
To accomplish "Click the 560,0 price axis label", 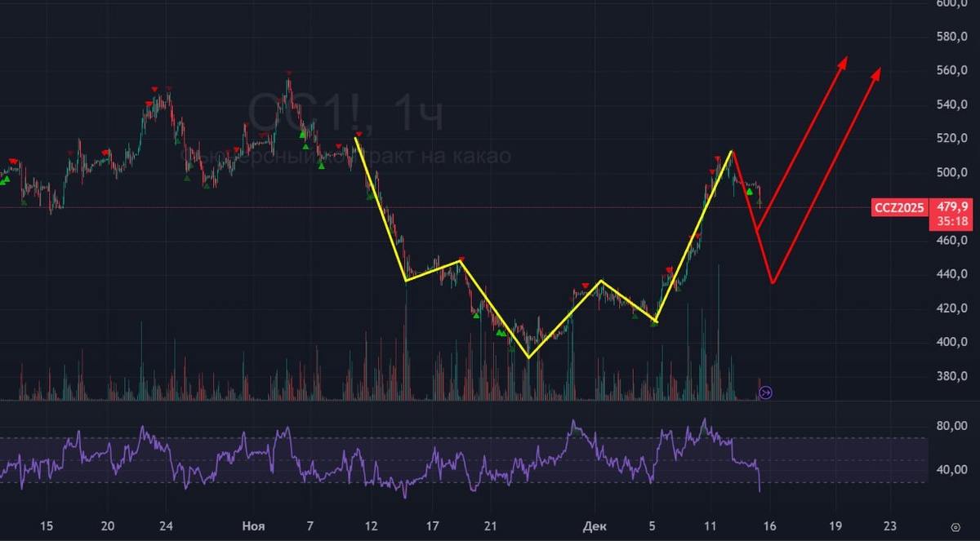I will (951, 71).
